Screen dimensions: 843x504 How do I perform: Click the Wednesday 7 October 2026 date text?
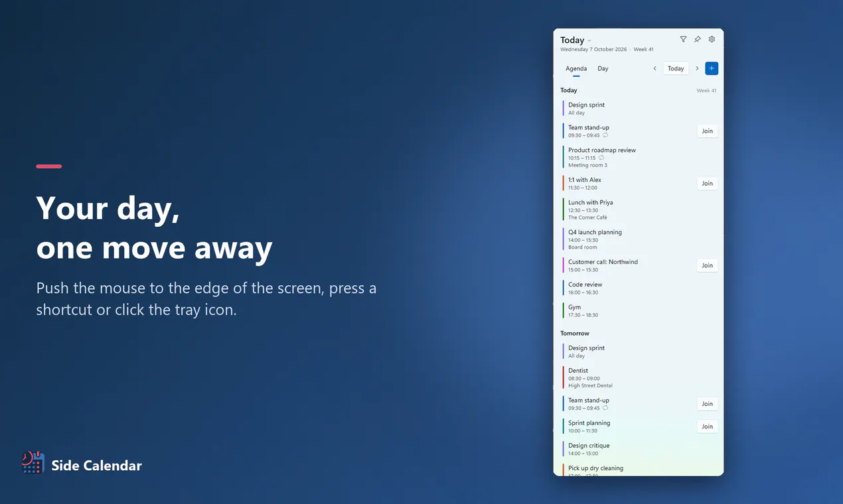[x=593, y=50]
